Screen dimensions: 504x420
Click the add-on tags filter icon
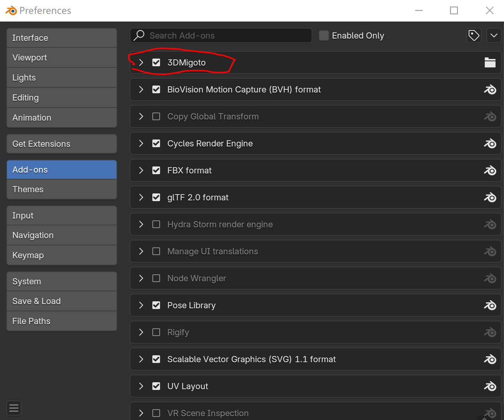pos(474,35)
